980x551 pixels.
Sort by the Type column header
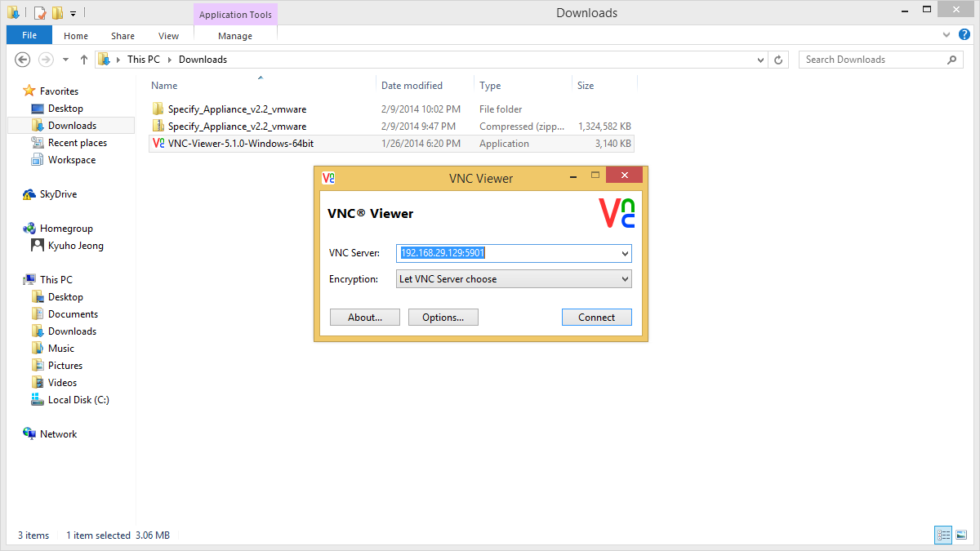(490, 86)
